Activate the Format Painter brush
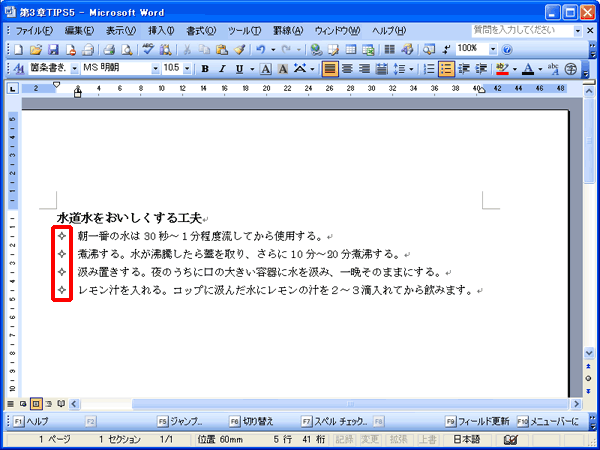This screenshot has height=450, width=600. pos(240,50)
